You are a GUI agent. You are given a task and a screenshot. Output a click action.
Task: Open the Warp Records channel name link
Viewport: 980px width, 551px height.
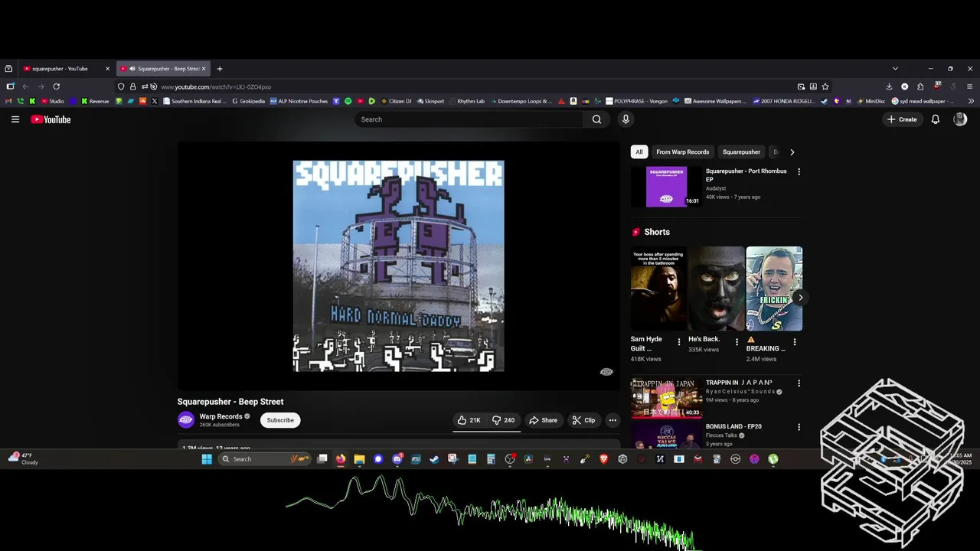tap(220, 417)
